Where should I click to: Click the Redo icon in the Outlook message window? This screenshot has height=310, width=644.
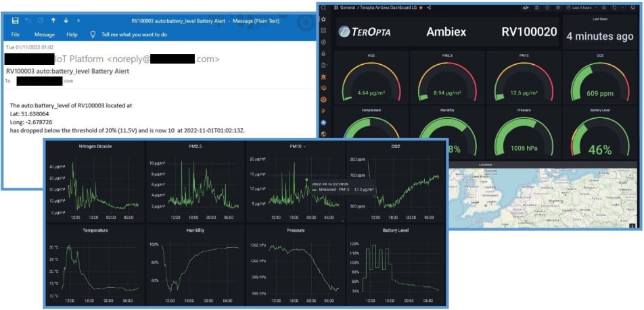pyautogui.click(x=41, y=20)
